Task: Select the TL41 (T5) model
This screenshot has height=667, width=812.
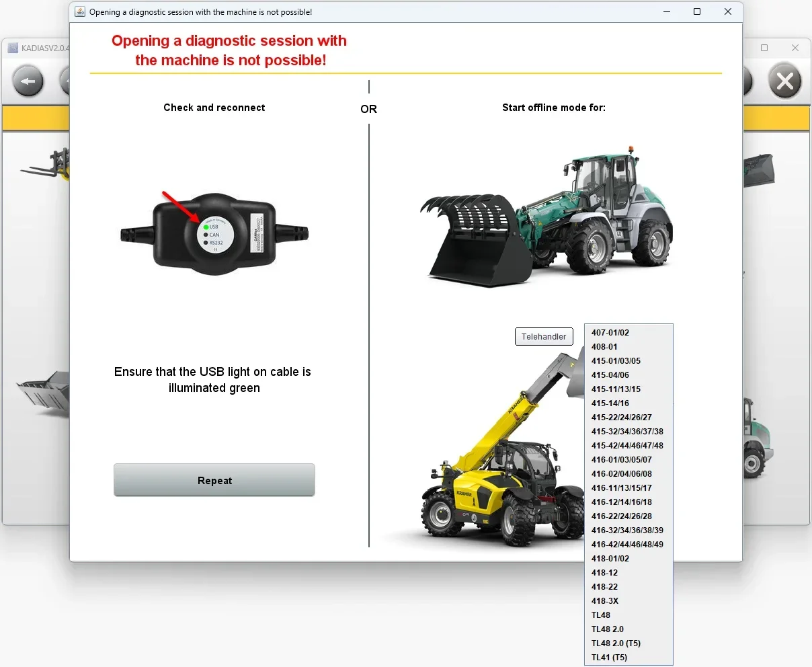Action: pyautogui.click(x=608, y=657)
